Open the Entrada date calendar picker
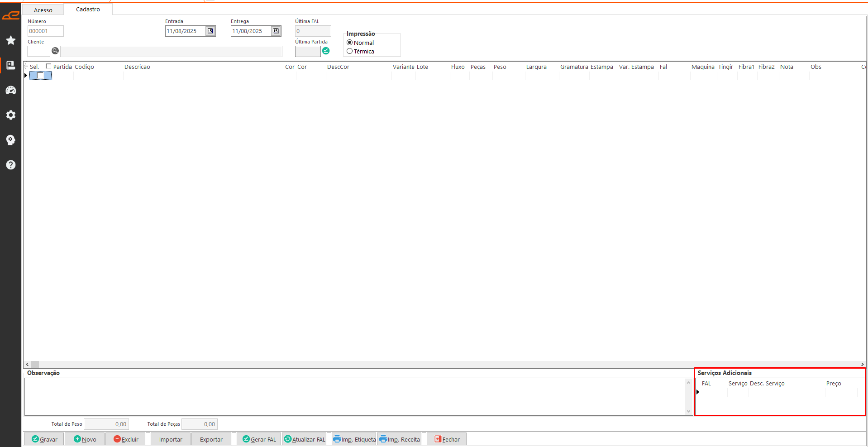The image size is (868, 447). click(x=210, y=31)
